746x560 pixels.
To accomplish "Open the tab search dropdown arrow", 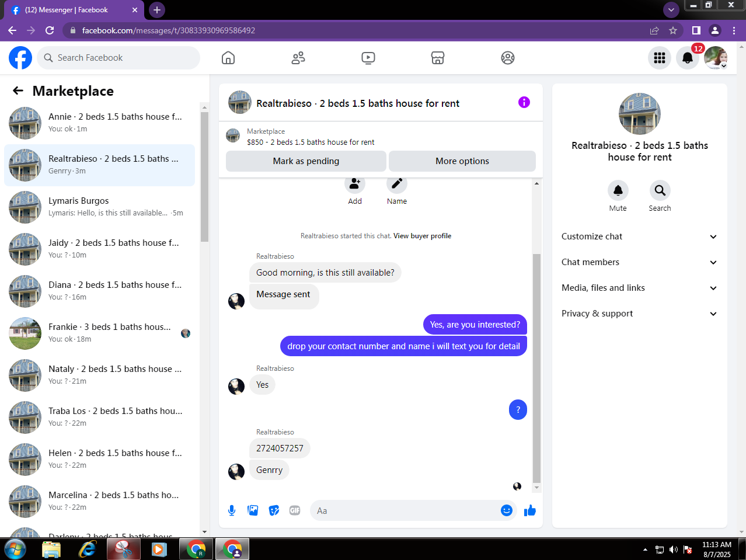I will (x=671, y=10).
